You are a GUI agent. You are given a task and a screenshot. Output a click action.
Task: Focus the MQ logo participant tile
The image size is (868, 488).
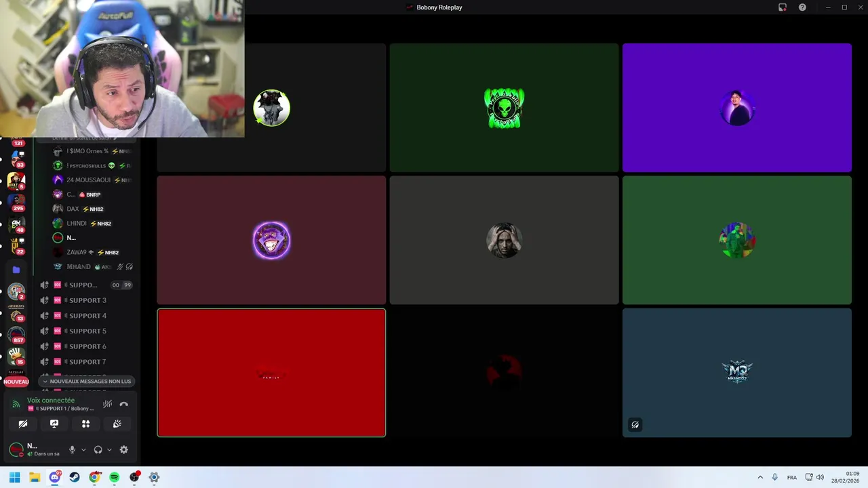point(737,373)
